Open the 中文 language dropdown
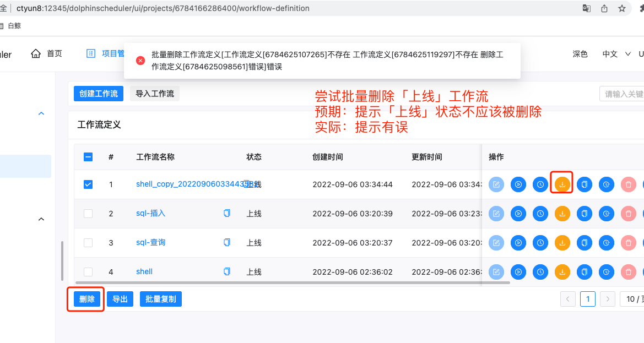 tap(616, 54)
